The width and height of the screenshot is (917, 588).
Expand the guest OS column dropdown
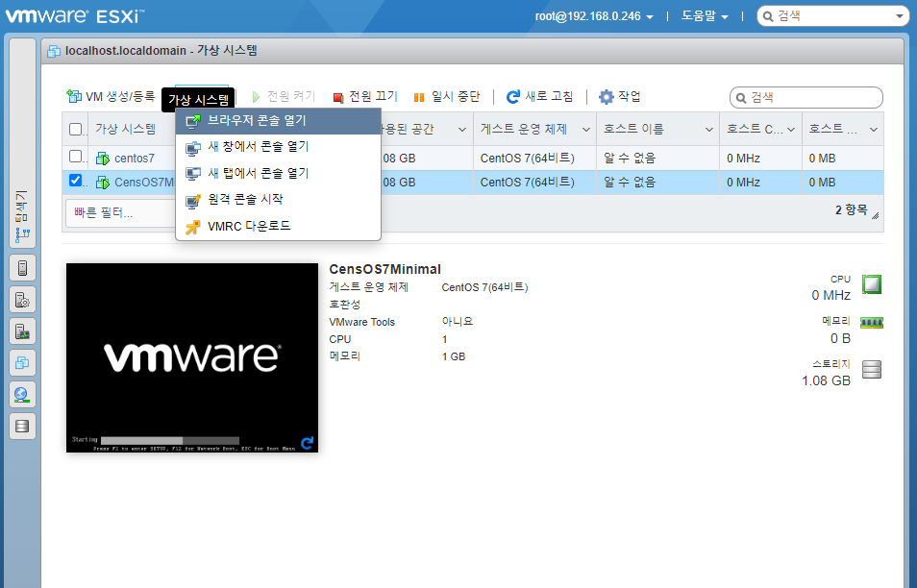tap(586, 130)
